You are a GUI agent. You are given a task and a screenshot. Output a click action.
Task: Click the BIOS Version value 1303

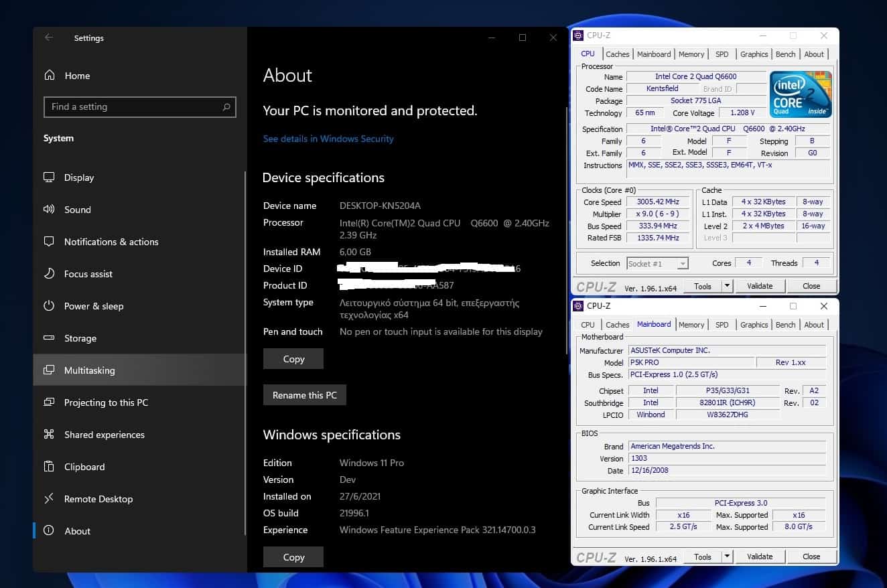[x=727, y=458]
